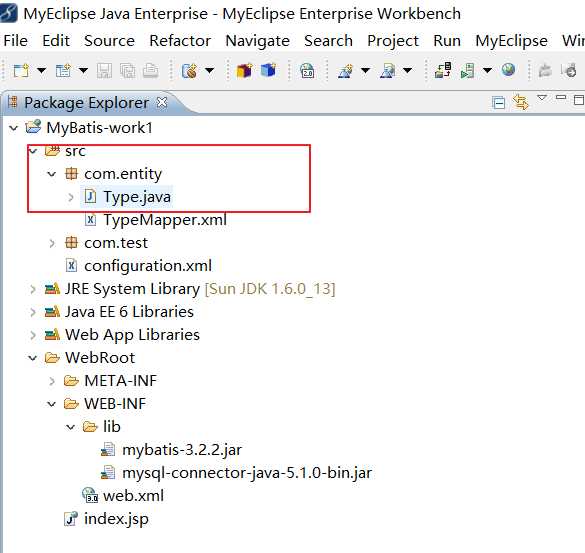Select Type.java in the tree
The width and height of the screenshot is (585, 553).
click(137, 197)
